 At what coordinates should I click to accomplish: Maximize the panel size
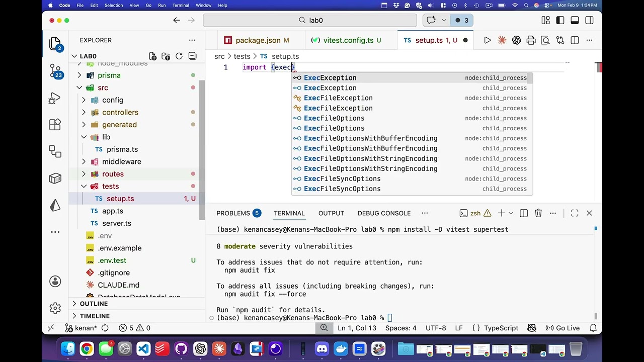(575, 213)
